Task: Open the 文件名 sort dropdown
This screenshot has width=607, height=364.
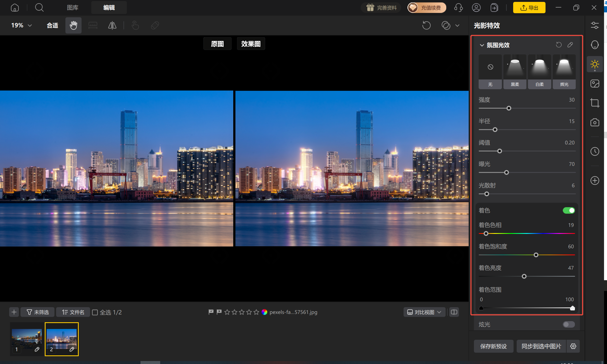Action: 73,312
